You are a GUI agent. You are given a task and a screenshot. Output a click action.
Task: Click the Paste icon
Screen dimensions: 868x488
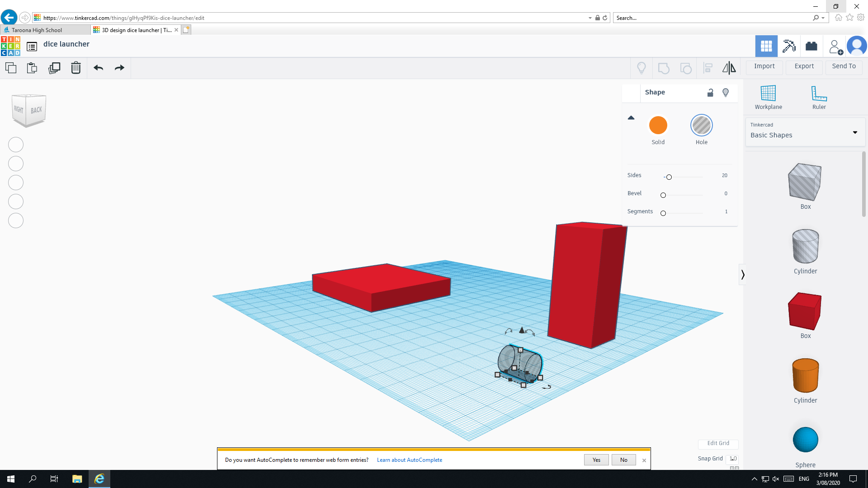pos(32,68)
